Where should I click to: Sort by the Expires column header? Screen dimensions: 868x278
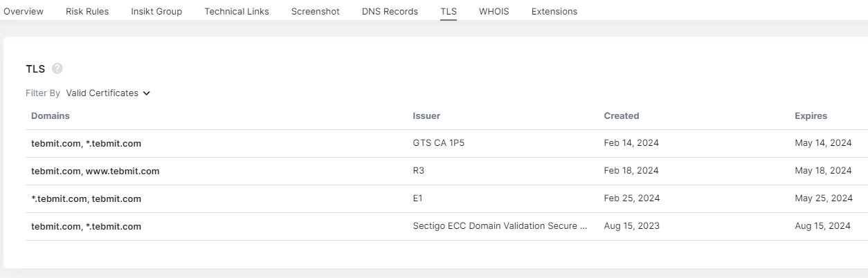tap(811, 116)
